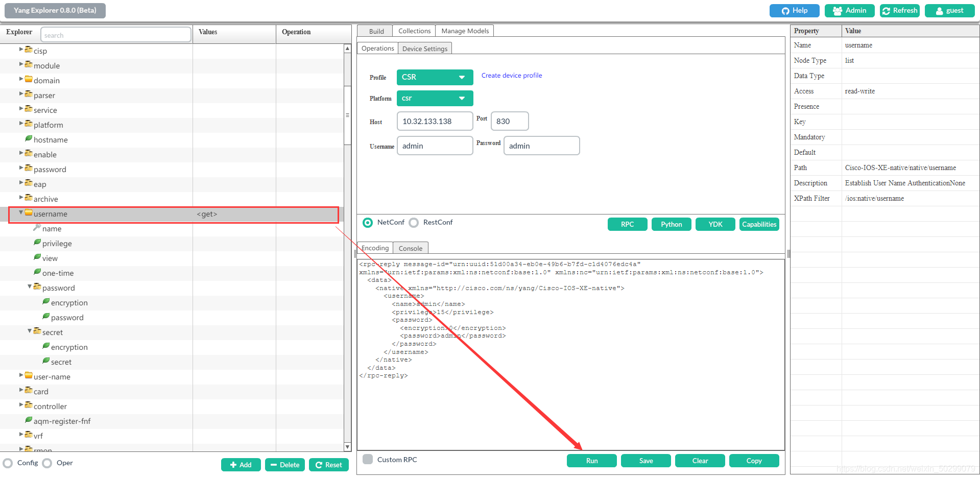Expand the controller tree node
Image resolution: width=980 pixels, height=478 pixels.
pos(21,405)
